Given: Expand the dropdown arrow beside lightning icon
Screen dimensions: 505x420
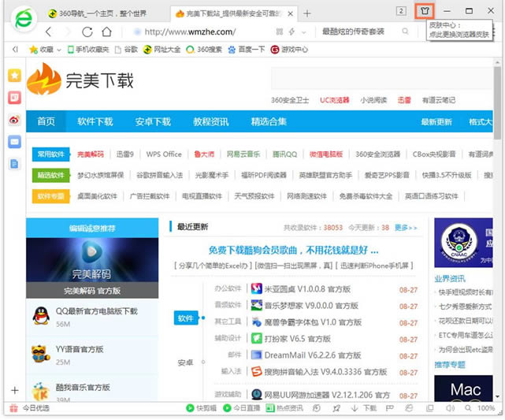Looking at the screenshot, I should 303,32.
